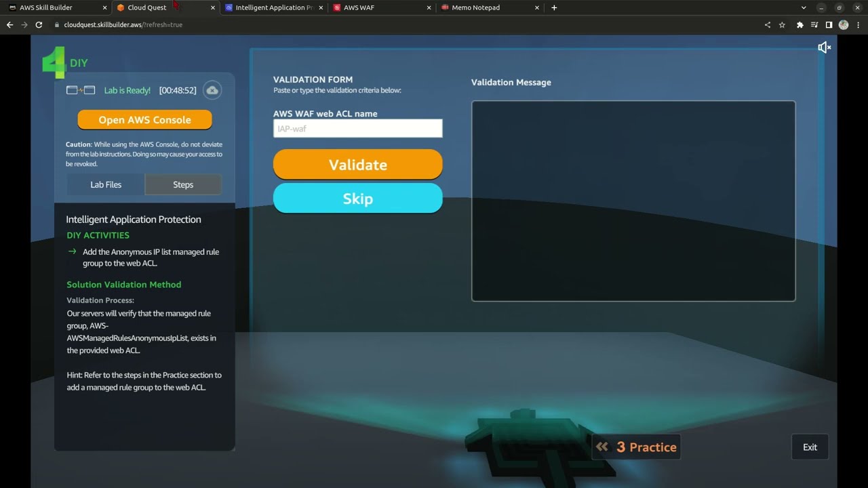
Task: Open browser extensions puzzle icon
Action: click(x=800, y=24)
